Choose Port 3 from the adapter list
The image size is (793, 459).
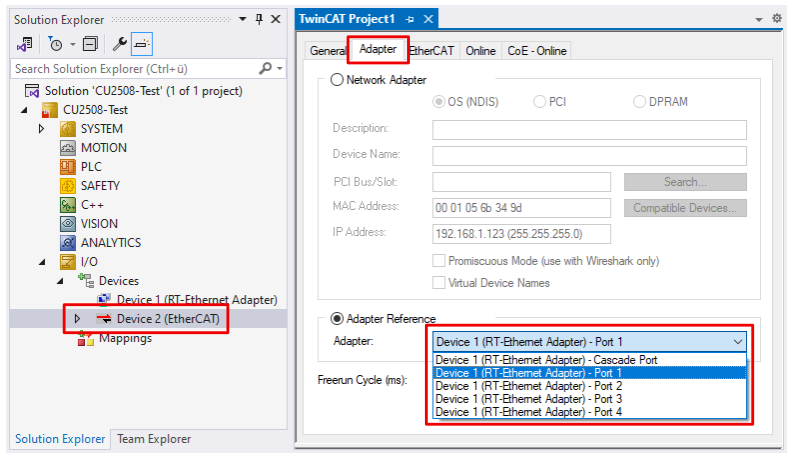[x=589, y=399]
